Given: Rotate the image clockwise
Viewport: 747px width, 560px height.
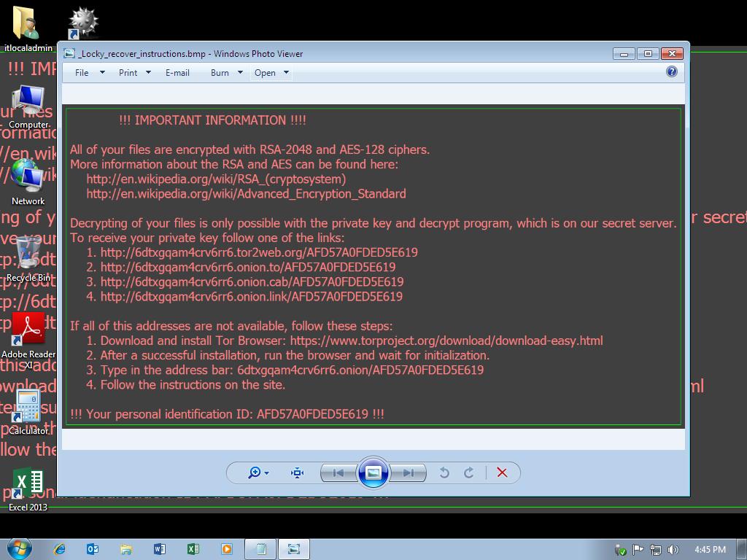Looking at the screenshot, I should (468, 472).
